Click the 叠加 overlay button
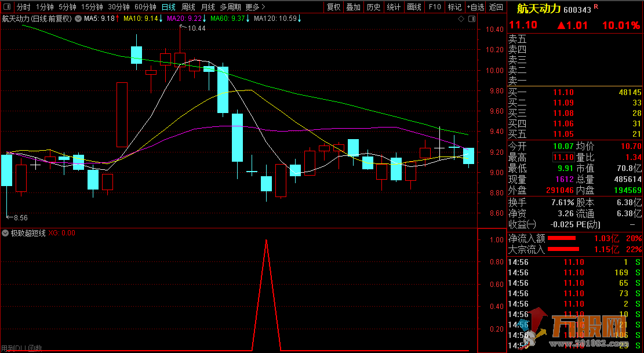 point(353,7)
